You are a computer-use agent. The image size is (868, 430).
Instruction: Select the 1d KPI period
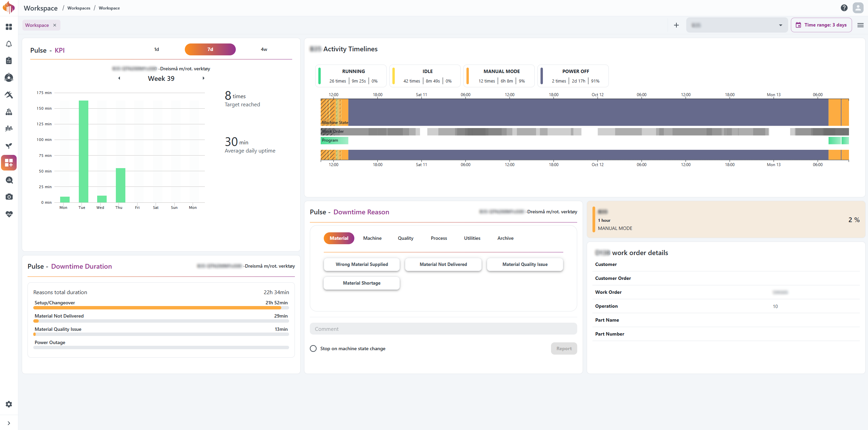click(156, 49)
